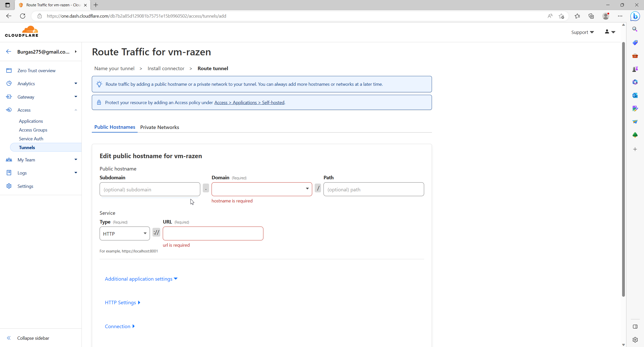Click the service URL input field

tap(213, 234)
